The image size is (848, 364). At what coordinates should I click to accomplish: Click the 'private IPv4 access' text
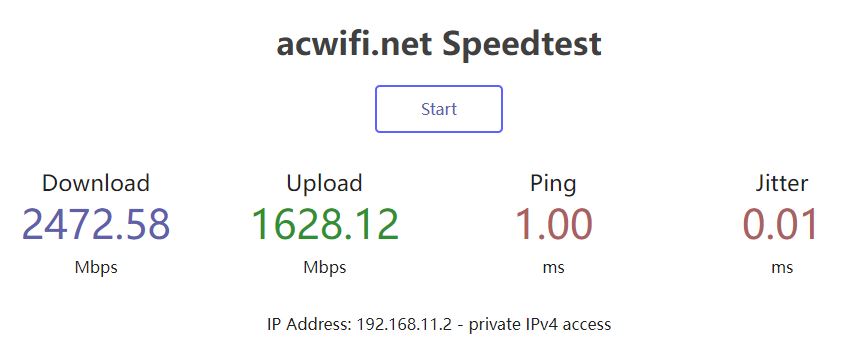pyautogui.click(x=540, y=325)
